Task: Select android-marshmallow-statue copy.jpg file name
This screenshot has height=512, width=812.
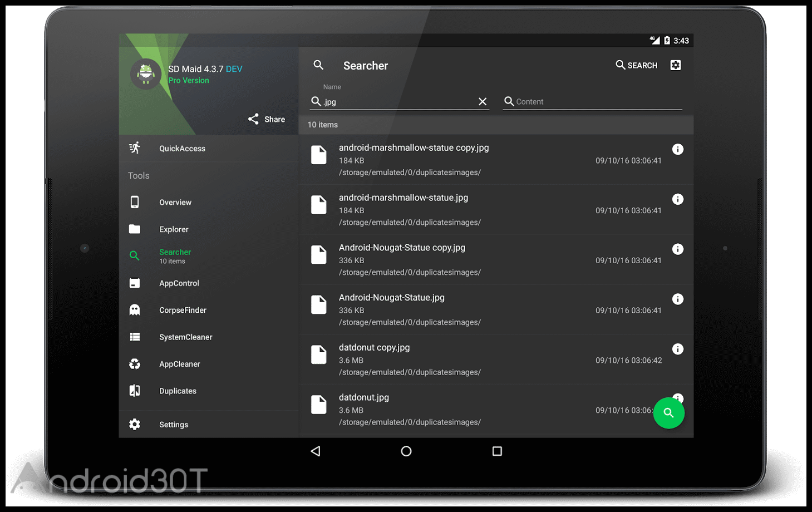Action: [414, 147]
